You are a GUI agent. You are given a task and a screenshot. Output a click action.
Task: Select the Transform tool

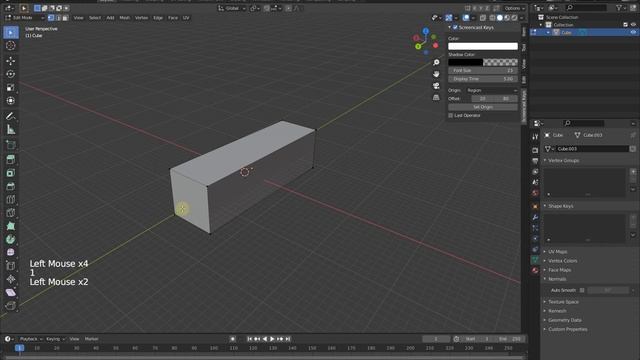11,100
